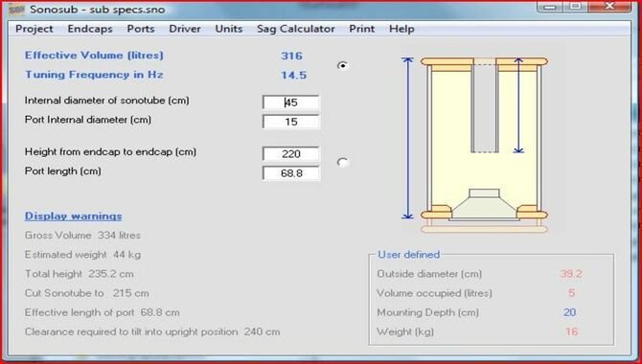Image resolution: width=642 pixels, height=364 pixels.
Task: Open the Driver menu
Action: (x=185, y=29)
